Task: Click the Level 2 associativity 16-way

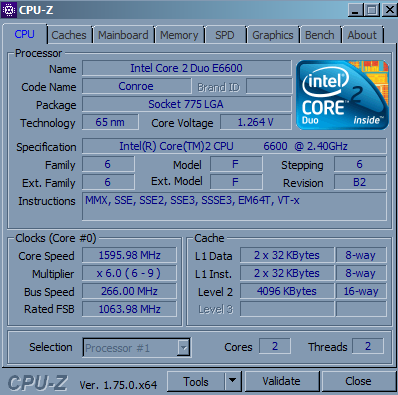Action: (x=361, y=291)
